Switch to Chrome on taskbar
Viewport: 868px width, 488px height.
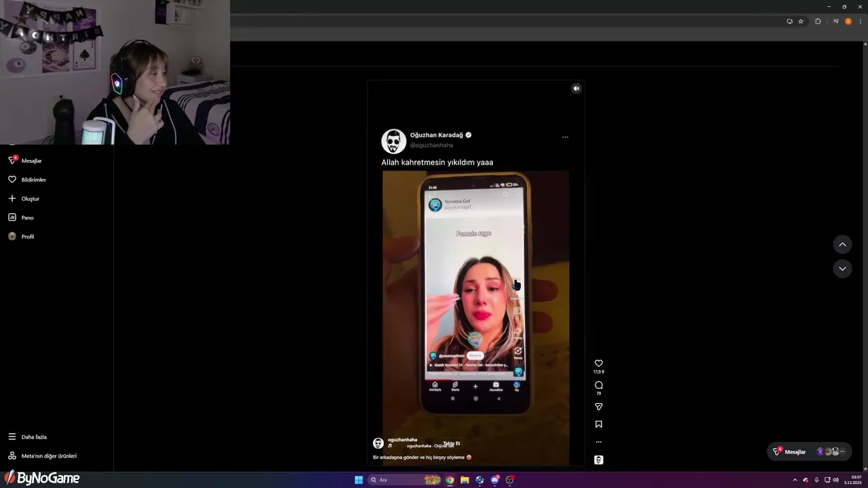tap(450, 480)
